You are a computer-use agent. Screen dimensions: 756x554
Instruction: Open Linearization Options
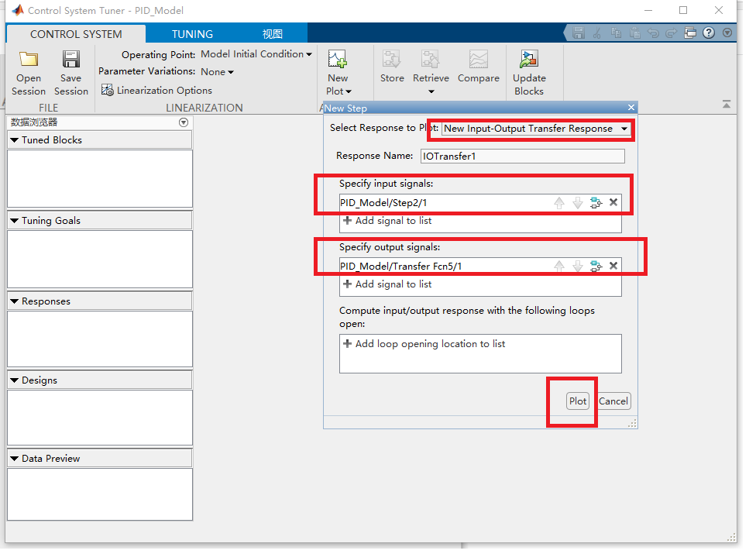(x=156, y=90)
